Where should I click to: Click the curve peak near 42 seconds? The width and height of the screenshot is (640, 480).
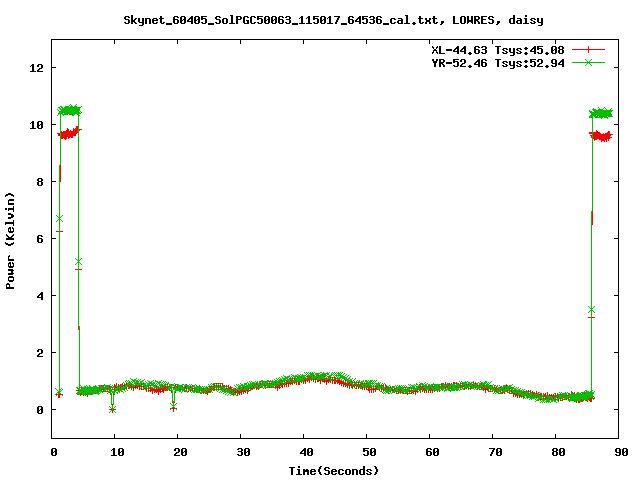coord(318,377)
